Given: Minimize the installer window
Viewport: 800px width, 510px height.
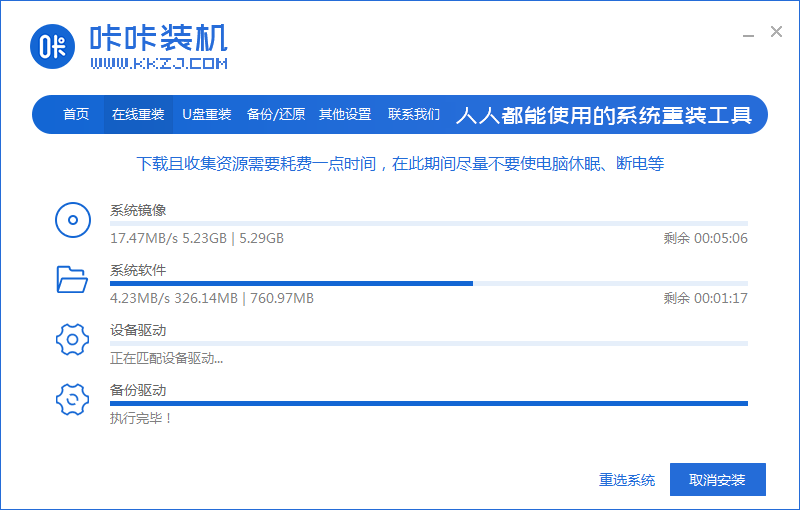Looking at the screenshot, I should [x=746, y=33].
